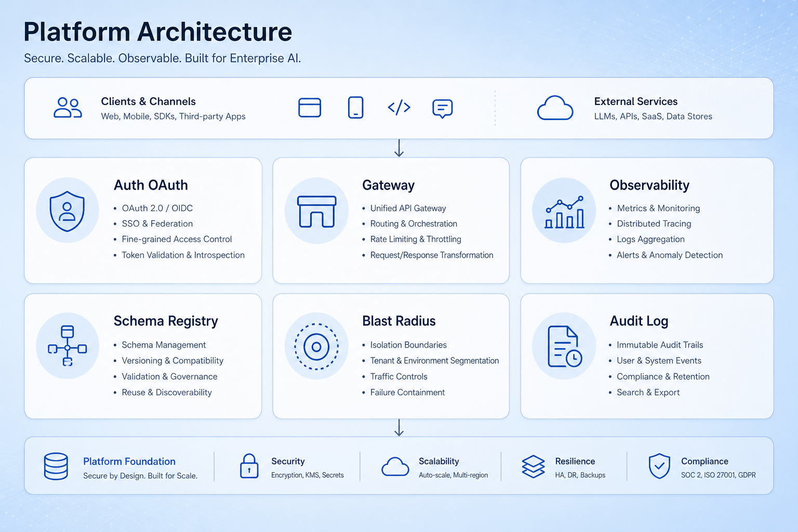The width and height of the screenshot is (798, 532).
Task: Click the Auth OAuth shield icon
Action: pos(67,211)
